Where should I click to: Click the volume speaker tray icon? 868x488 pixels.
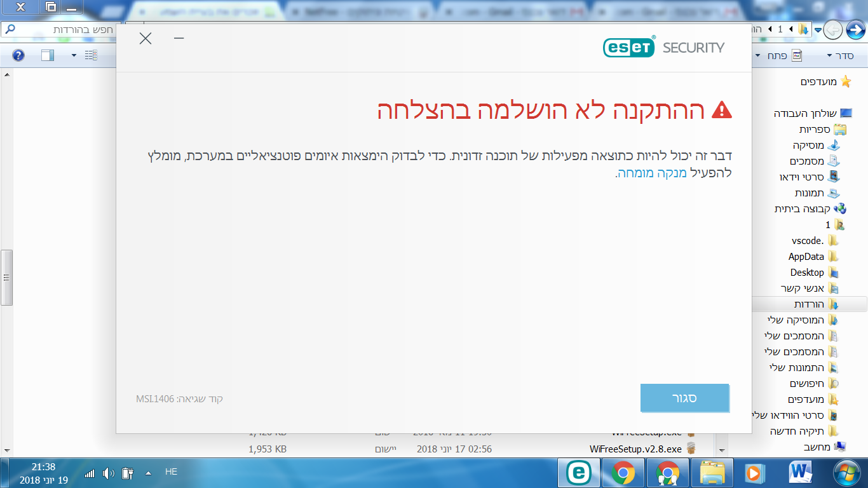(x=108, y=473)
